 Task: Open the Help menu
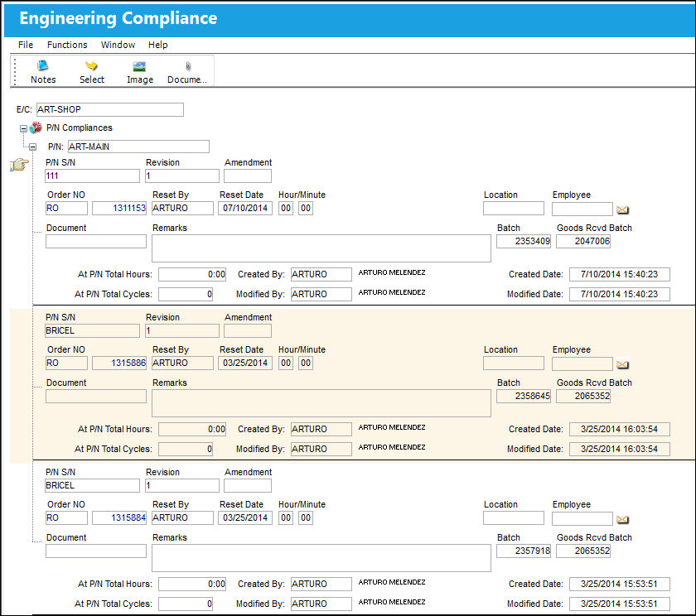158,45
